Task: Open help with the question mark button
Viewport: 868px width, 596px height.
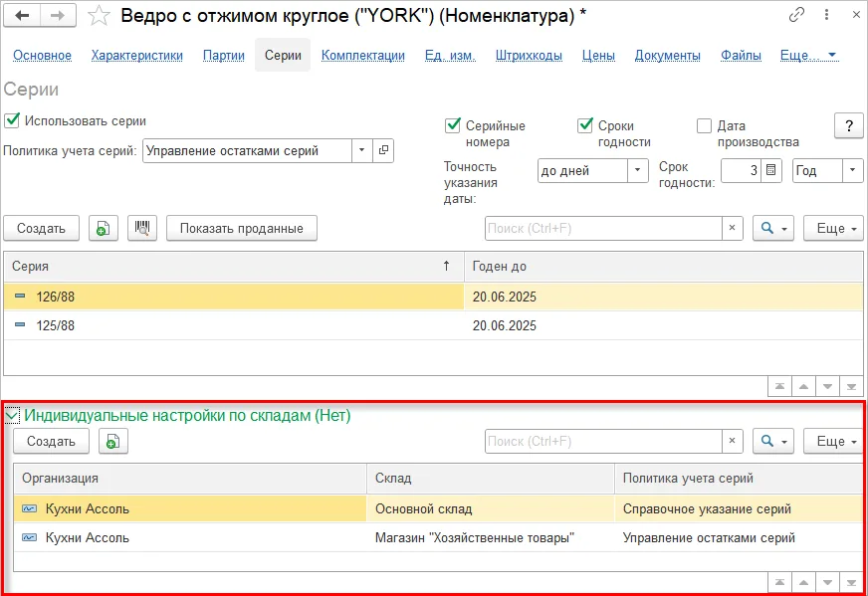Action: click(x=849, y=125)
